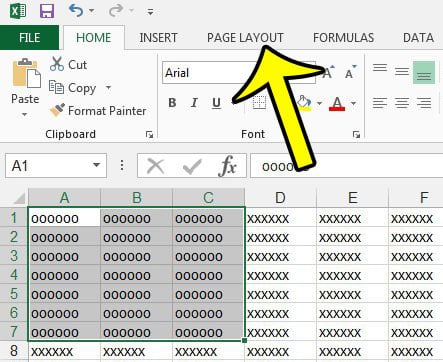Open the FORMULAS tab

click(343, 37)
